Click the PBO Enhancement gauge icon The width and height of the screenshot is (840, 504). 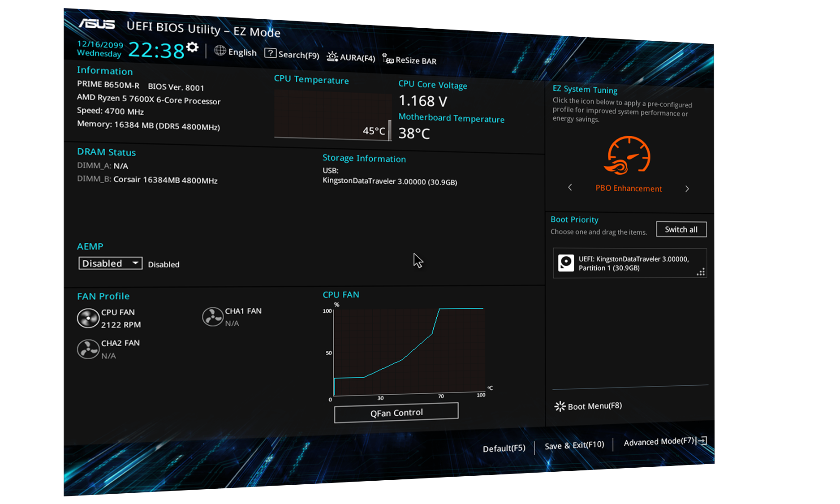pos(628,155)
